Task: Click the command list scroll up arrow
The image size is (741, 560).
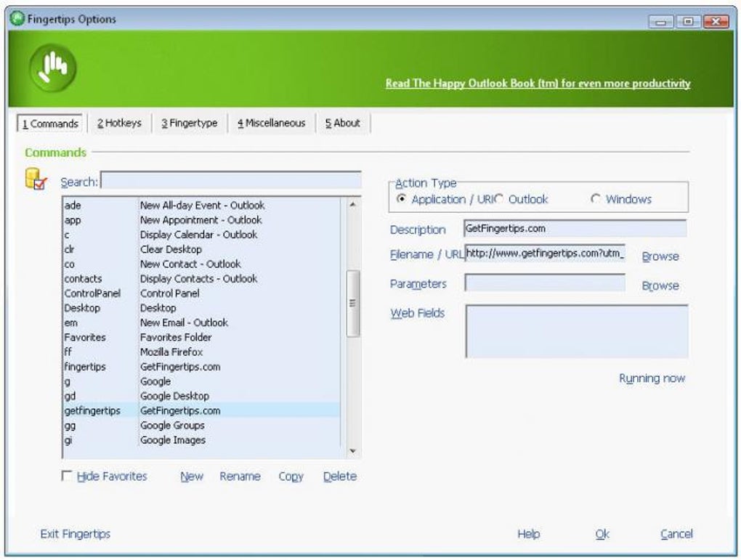Action: (x=352, y=205)
